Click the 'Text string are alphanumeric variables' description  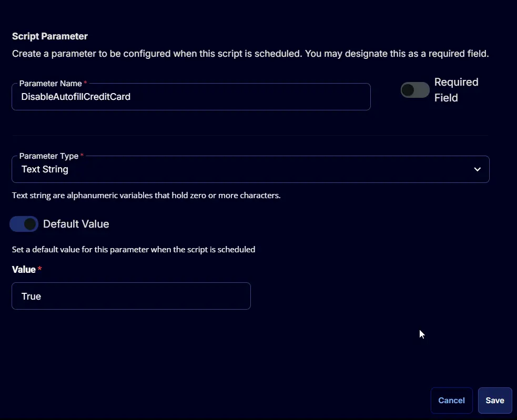[146, 196]
